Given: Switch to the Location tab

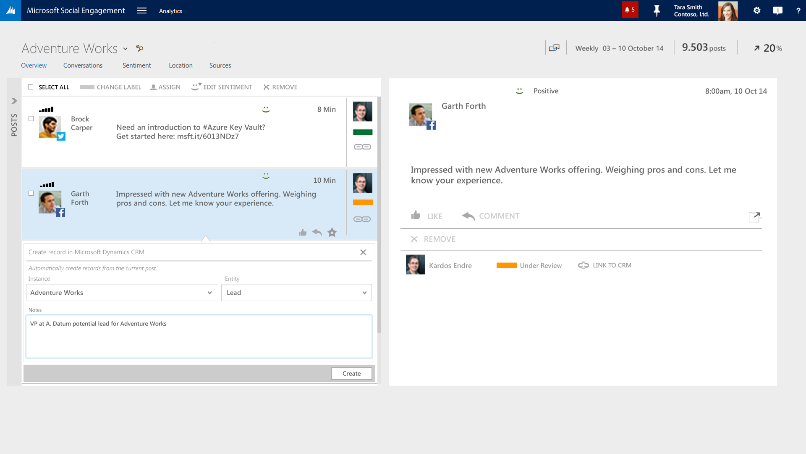Looking at the screenshot, I should tap(180, 65).
